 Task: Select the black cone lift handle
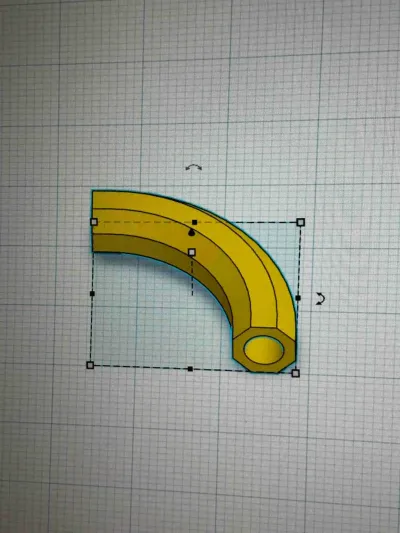[x=192, y=233]
